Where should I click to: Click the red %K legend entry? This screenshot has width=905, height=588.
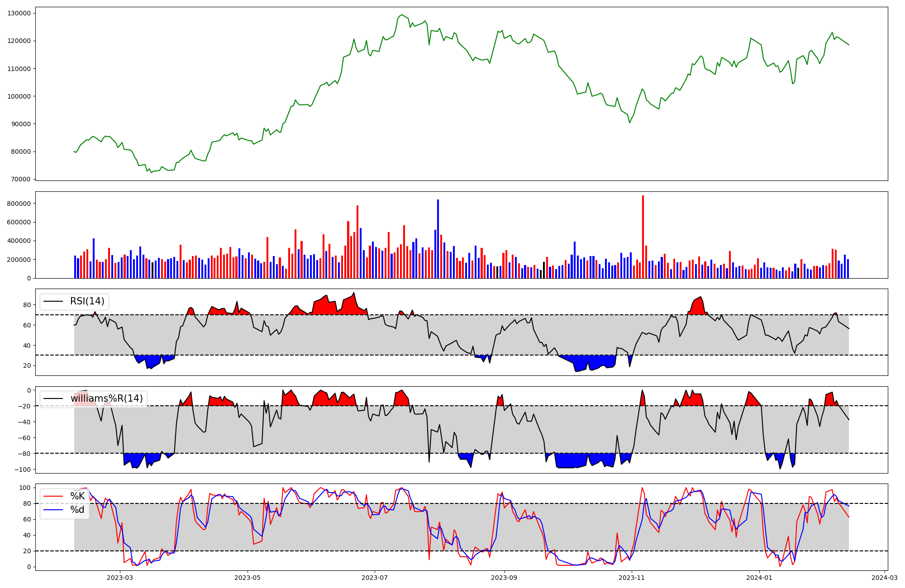click(x=77, y=496)
